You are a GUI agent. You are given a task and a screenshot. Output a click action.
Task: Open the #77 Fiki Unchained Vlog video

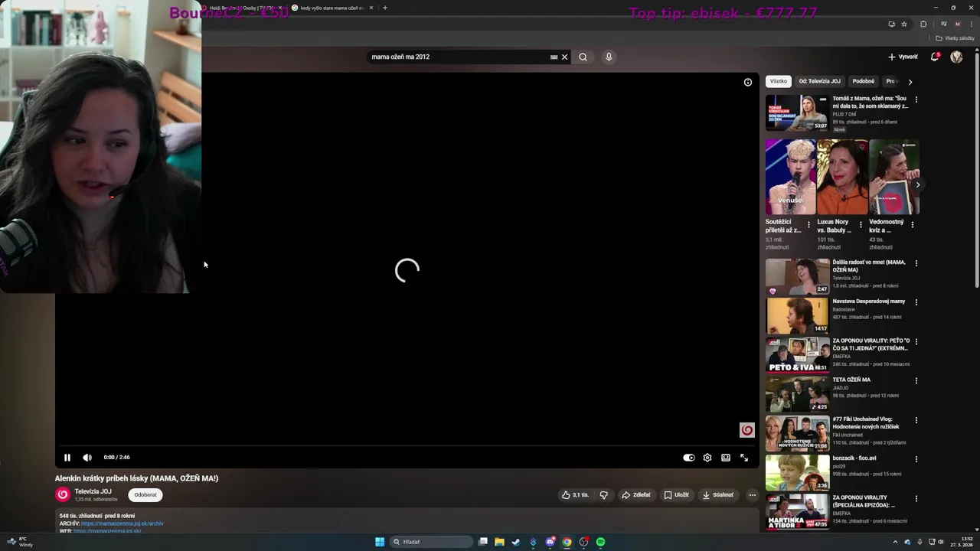797,433
